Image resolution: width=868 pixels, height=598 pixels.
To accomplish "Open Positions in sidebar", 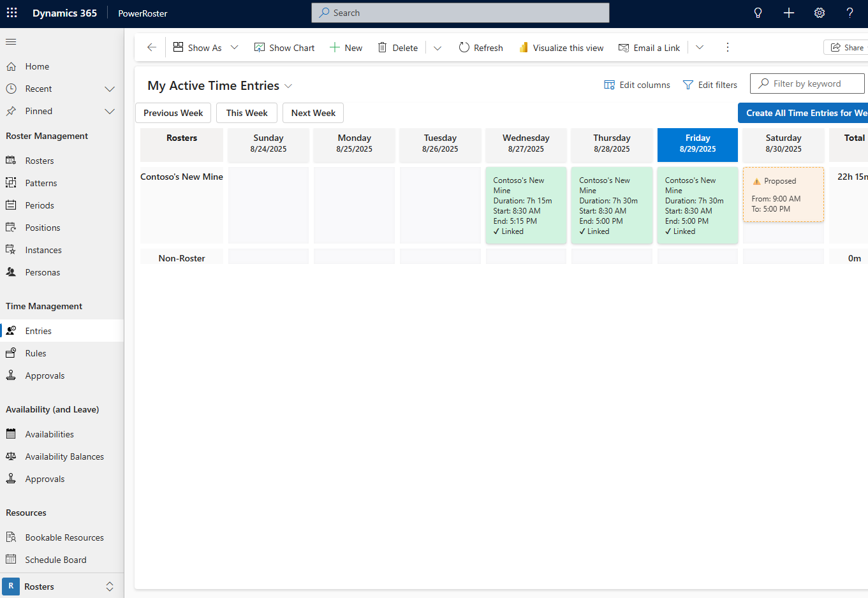I will 62,228.
